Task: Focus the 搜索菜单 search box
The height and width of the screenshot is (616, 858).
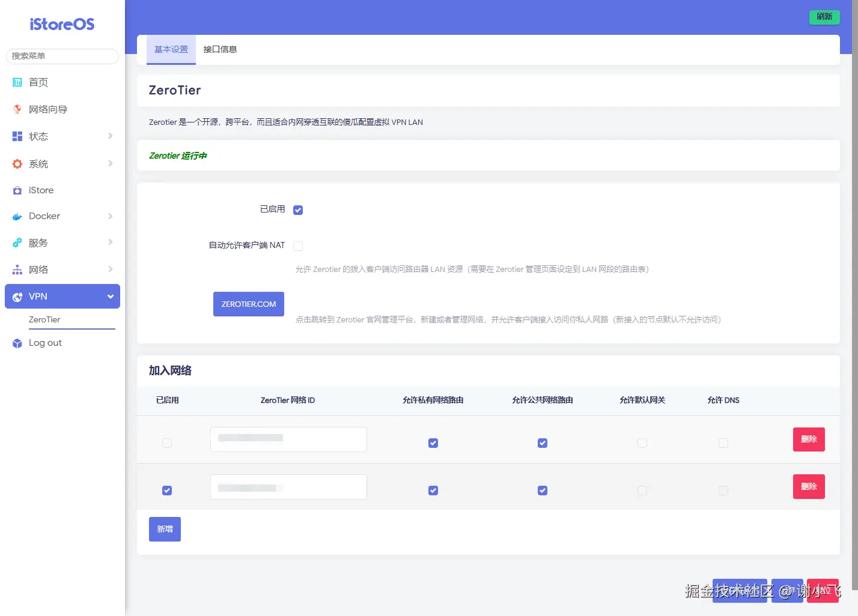Action: tap(62, 56)
